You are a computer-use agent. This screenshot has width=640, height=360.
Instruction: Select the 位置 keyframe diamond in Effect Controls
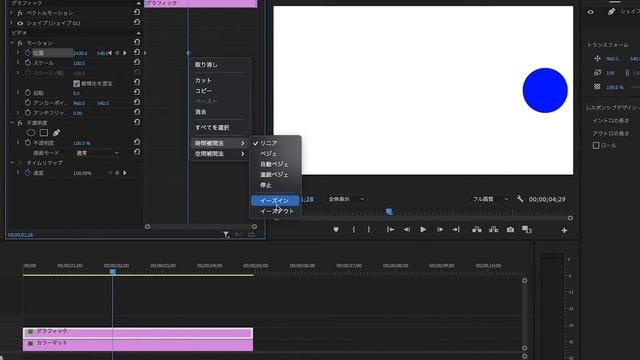point(188,53)
